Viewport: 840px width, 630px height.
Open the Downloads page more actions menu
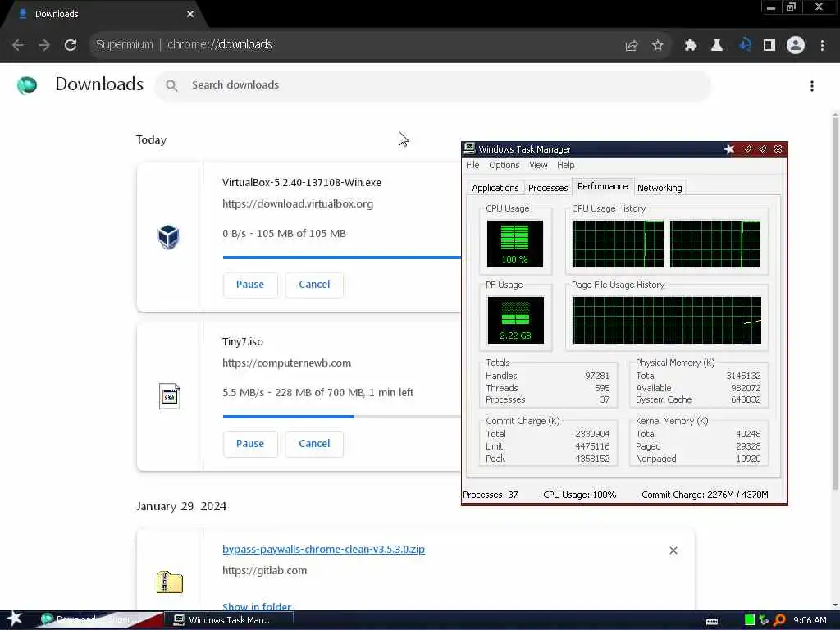tap(812, 86)
